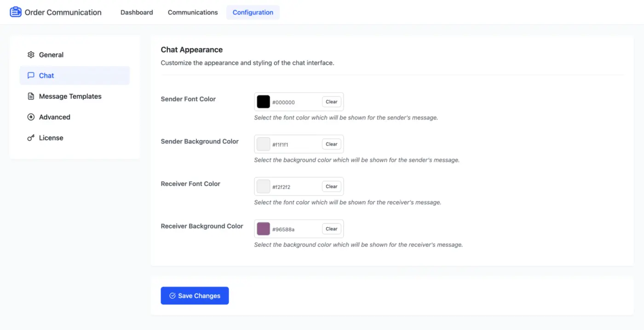Clear the Sender Background Color value
The width and height of the screenshot is (644, 330).
coord(331,144)
